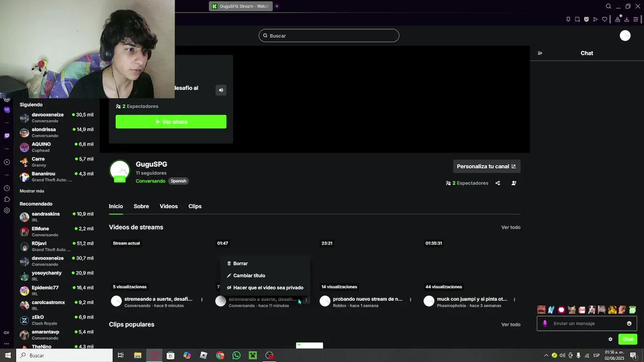Click the GX icon in the sidebar
Viewport: 644px width, 362px height.
tap(7, 332)
